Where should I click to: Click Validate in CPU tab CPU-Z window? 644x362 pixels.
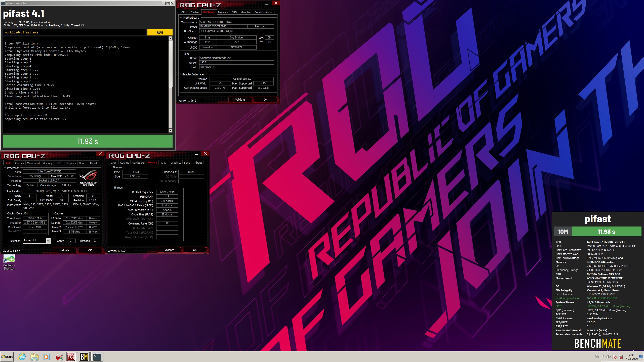(x=64, y=250)
